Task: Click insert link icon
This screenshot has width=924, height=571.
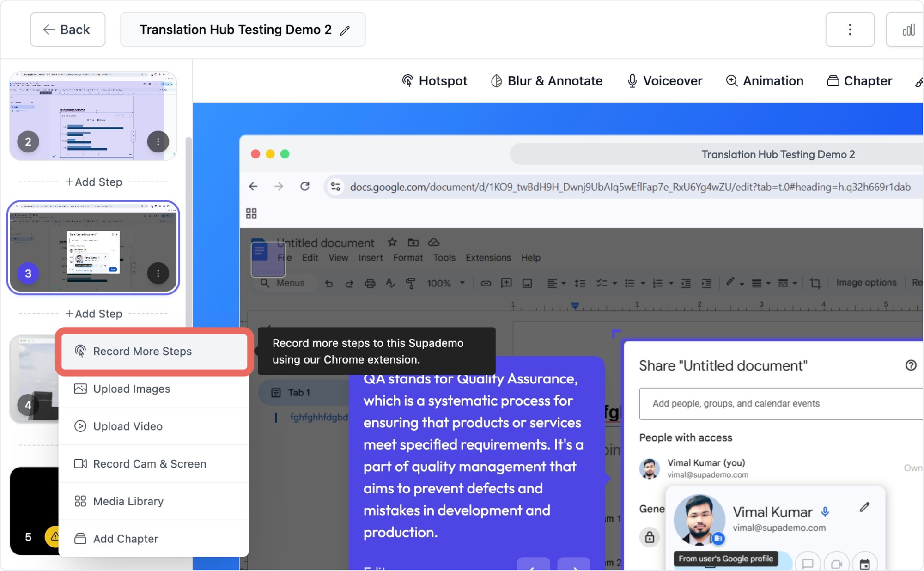Action: [486, 283]
